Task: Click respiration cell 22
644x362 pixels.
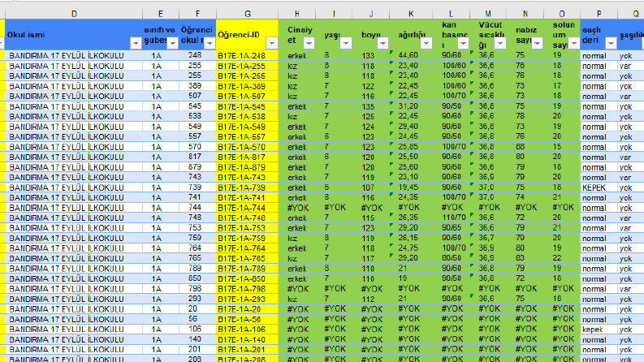Action: [x=562, y=259]
